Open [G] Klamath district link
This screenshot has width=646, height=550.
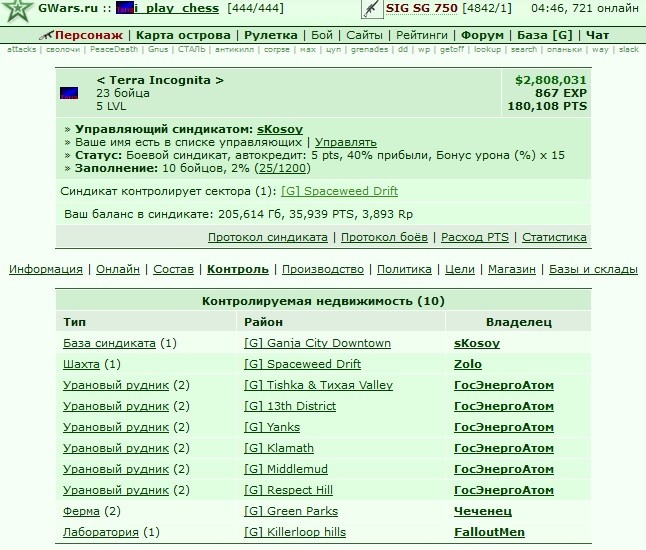[x=279, y=448]
